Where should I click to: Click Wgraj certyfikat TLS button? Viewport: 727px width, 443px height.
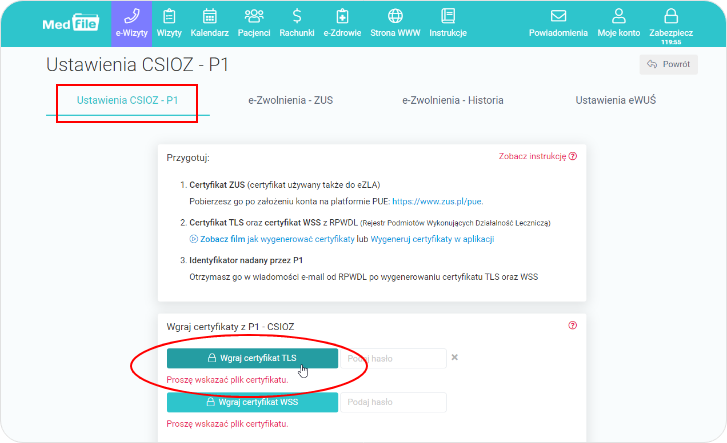(x=252, y=358)
